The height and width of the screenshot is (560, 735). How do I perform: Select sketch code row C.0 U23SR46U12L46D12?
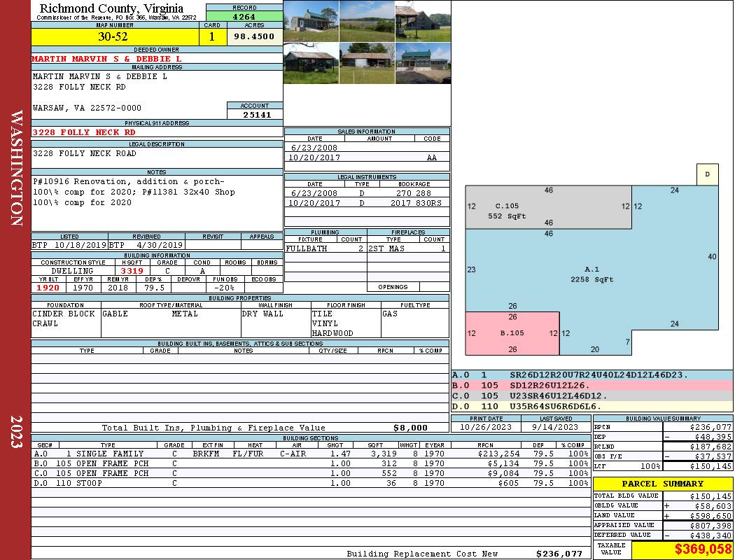pyautogui.click(x=591, y=395)
